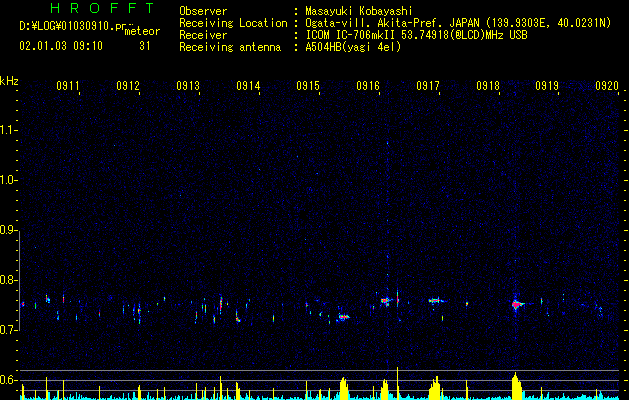Select the A504HB(yagi 4el) antenna text

pos(353,47)
